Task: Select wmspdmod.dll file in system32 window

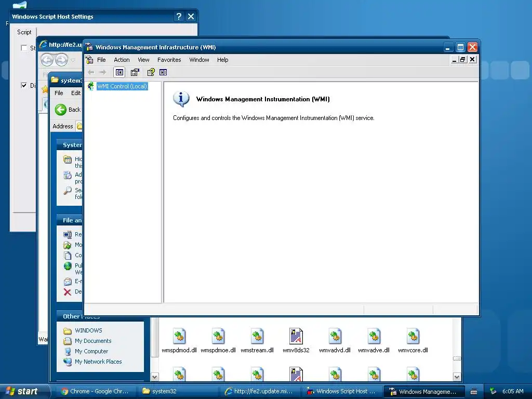Action: [x=179, y=341]
